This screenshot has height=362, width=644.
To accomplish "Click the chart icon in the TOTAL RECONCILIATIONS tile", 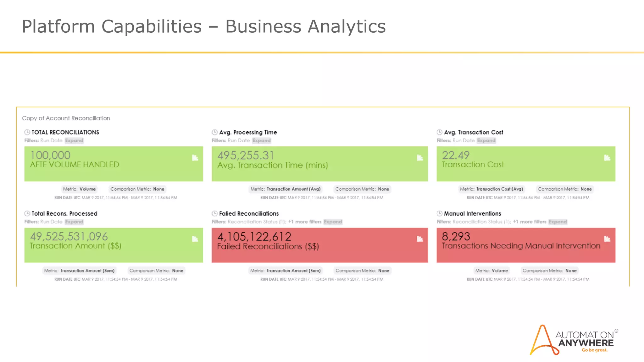I will (195, 158).
